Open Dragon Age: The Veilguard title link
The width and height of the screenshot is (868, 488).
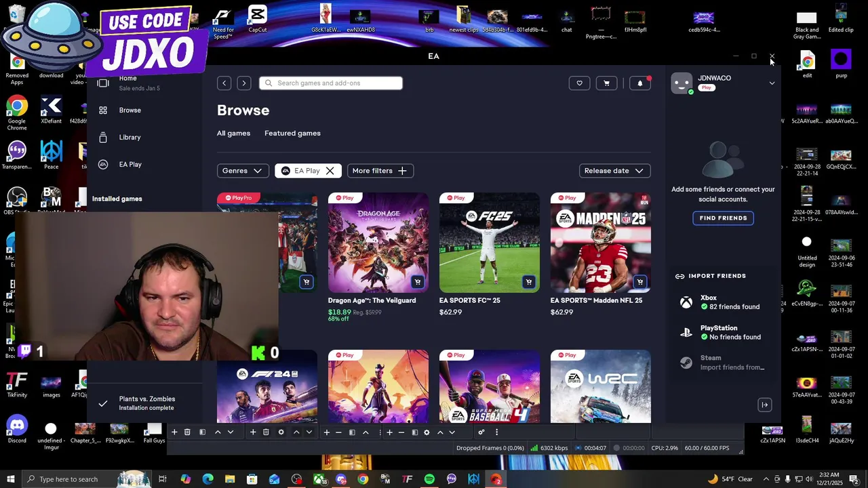point(372,301)
